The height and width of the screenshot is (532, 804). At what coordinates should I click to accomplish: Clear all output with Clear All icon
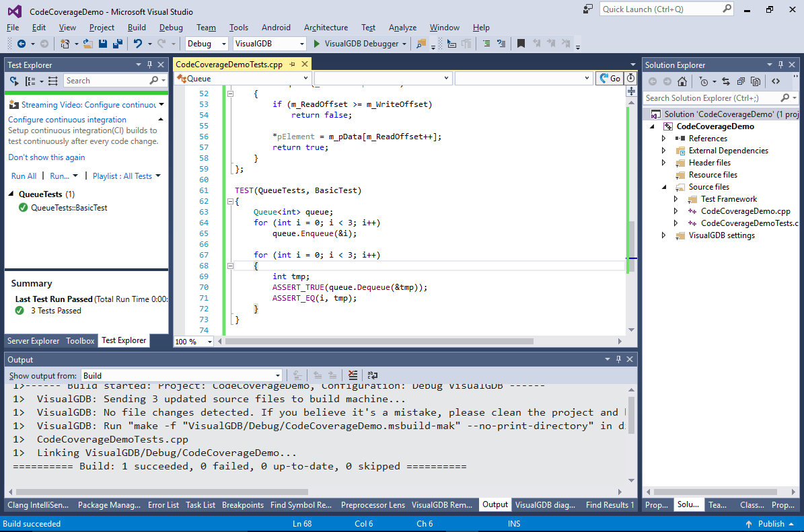pyautogui.click(x=353, y=375)
